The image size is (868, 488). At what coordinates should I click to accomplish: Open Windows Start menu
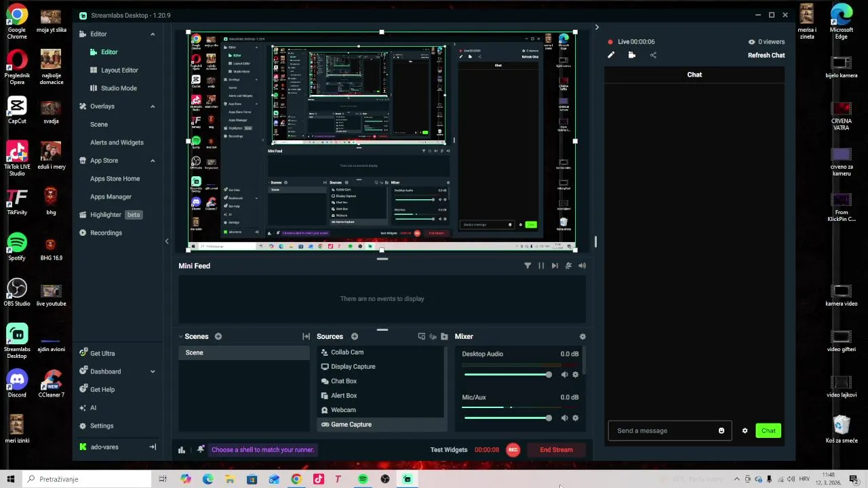(x=11, y=479)
